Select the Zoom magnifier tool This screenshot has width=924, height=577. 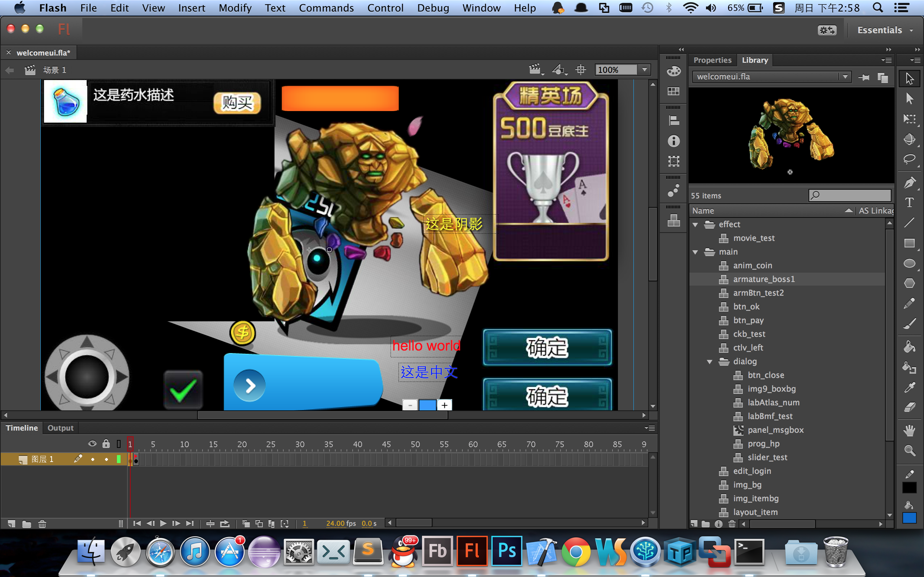(910, 451)
